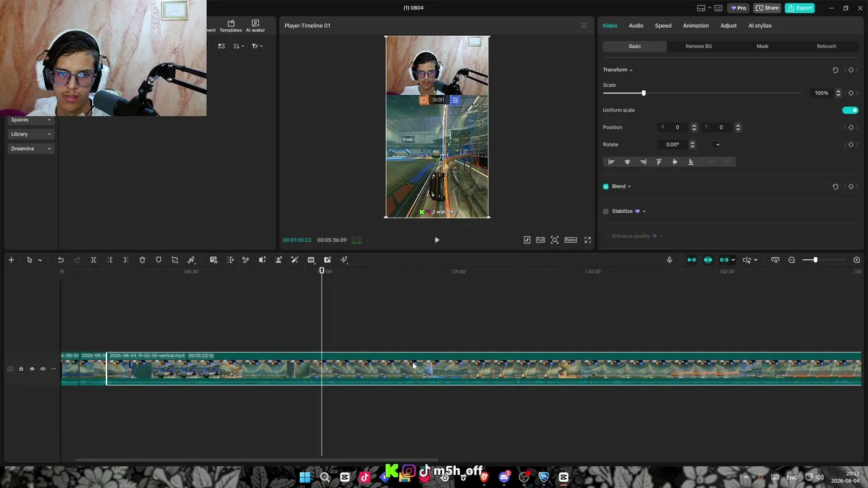Click the zoom in timeline magnifier icon
The height and width of the screenshot is (488, 868).
tap(856, 260)
